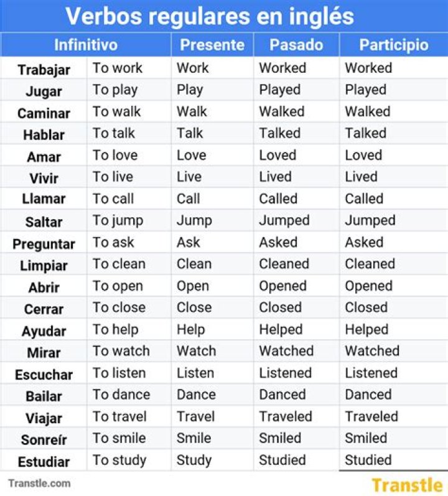This screenshot has height=496, width=448.
Task: Click the Spanish verb 'Preguntar'
Action: (x=44, y=244)
